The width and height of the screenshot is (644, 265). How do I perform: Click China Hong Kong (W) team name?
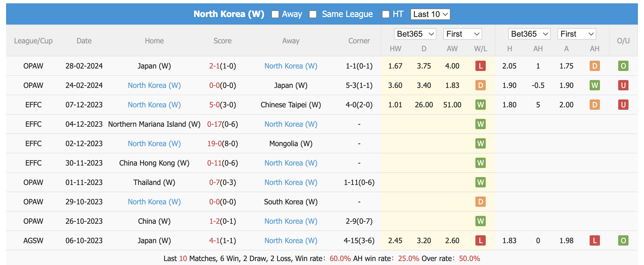tap(154, 163)
